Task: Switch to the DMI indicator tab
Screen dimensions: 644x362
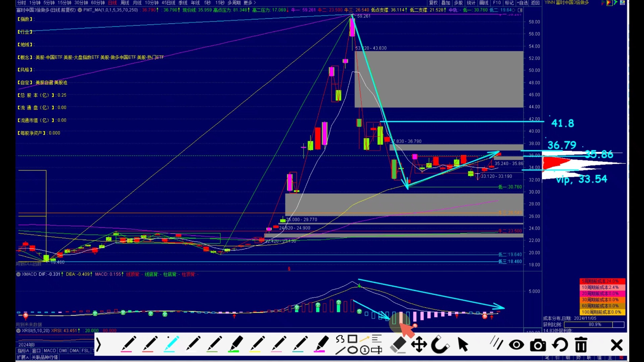Action: [63, 351]
